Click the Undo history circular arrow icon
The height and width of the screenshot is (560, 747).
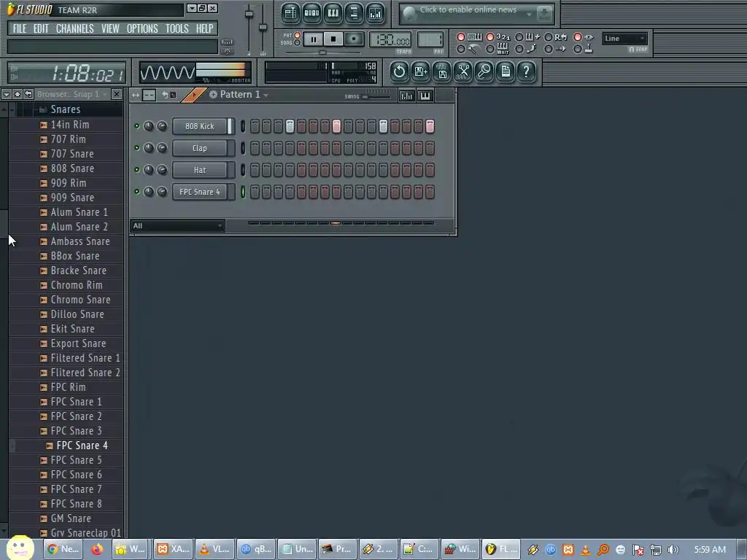coord(399,72)
